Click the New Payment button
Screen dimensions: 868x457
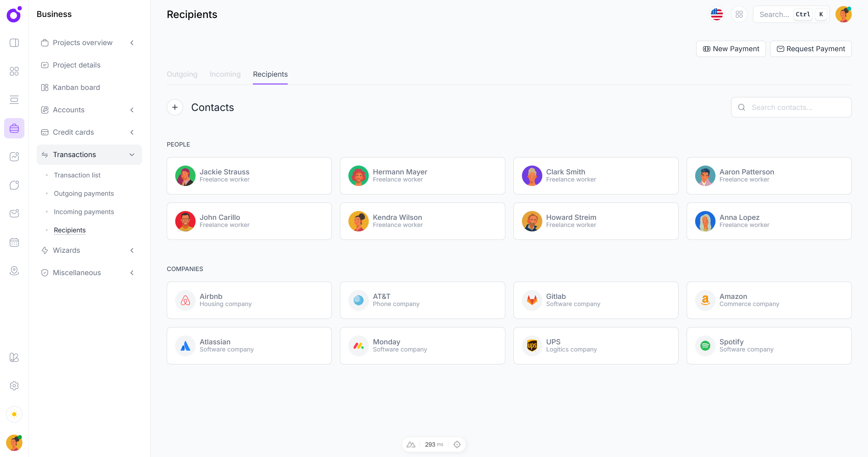[x=731, y=49]
